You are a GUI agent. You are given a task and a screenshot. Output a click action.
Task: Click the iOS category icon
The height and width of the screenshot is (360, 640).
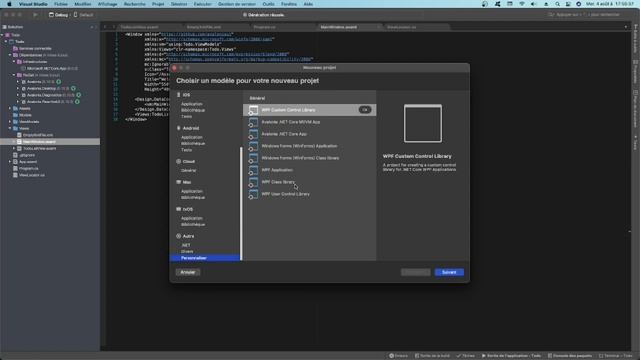[178, 95]
